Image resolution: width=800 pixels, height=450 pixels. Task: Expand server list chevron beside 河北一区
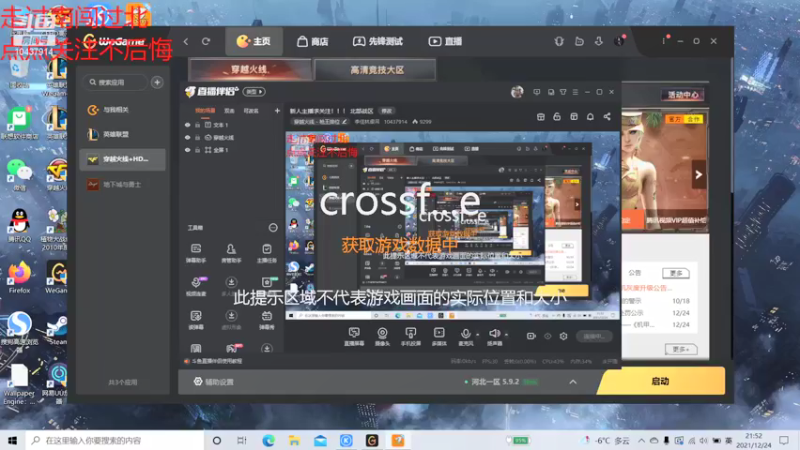(x=573, y=382)
